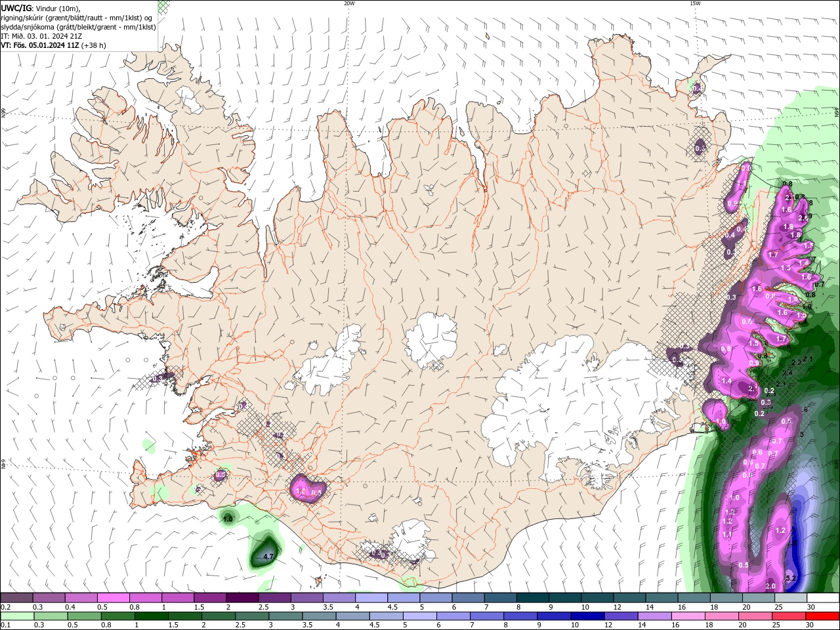Screen dimensions: 840x630
Task: Click the white 30 swatch in upper legend row
Action: click(x=823, y=598)
